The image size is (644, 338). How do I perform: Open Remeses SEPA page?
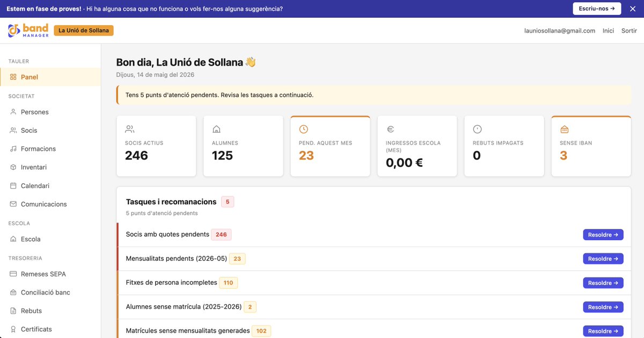pyautogui.click(x=50, y=274)
